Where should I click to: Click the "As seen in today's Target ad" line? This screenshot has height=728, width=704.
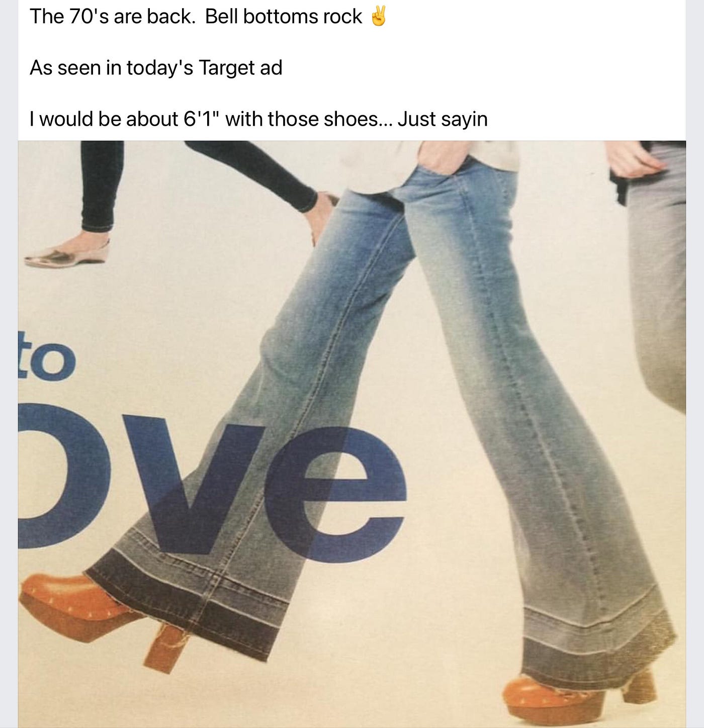click(156, 68)
